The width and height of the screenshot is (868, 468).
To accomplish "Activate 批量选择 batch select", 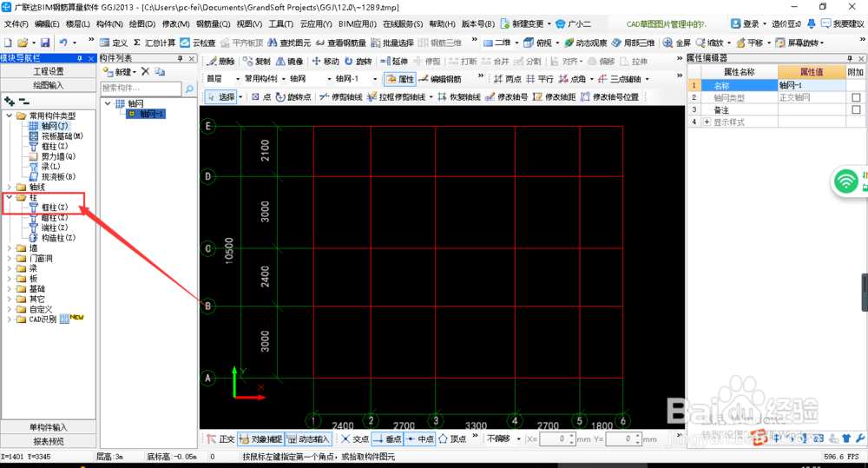I will [x=392, y=43].
